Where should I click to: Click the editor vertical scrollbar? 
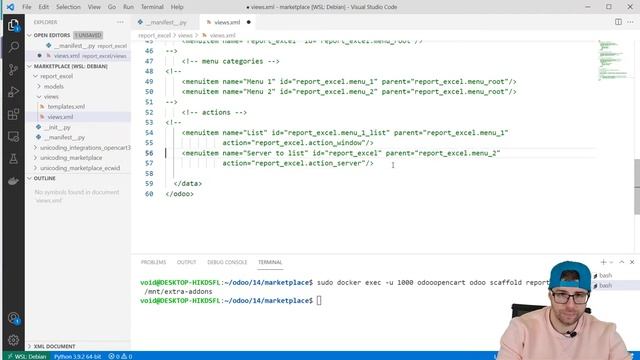tap(637, 186)
